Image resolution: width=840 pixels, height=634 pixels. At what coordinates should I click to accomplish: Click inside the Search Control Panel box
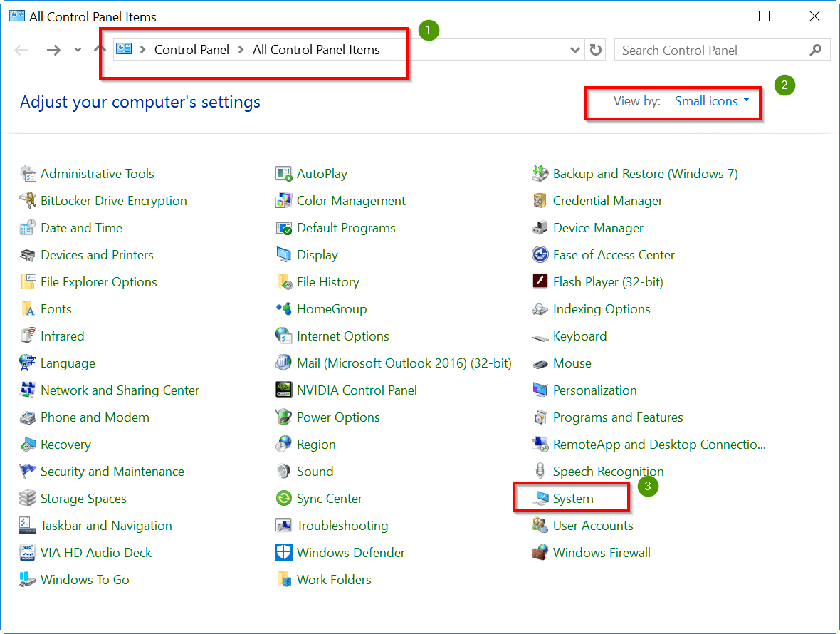[712, 50]
